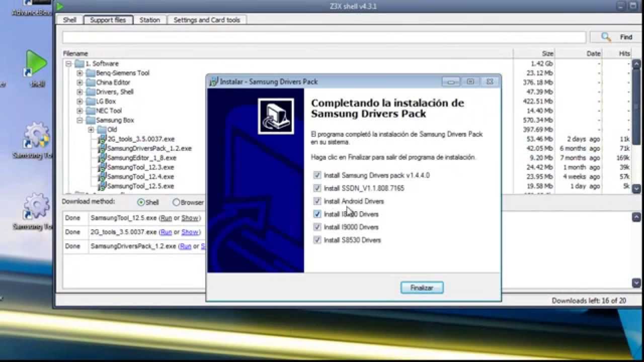The width and height of the screenshot is (644, 362).
Task: Open the Station tab
Action: (149, 20)
